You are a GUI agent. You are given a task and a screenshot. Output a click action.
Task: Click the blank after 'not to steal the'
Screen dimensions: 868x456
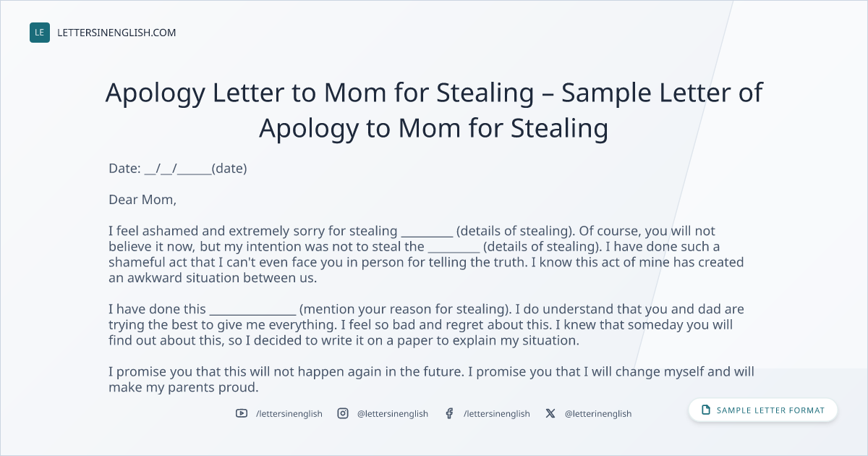[454, 248]
